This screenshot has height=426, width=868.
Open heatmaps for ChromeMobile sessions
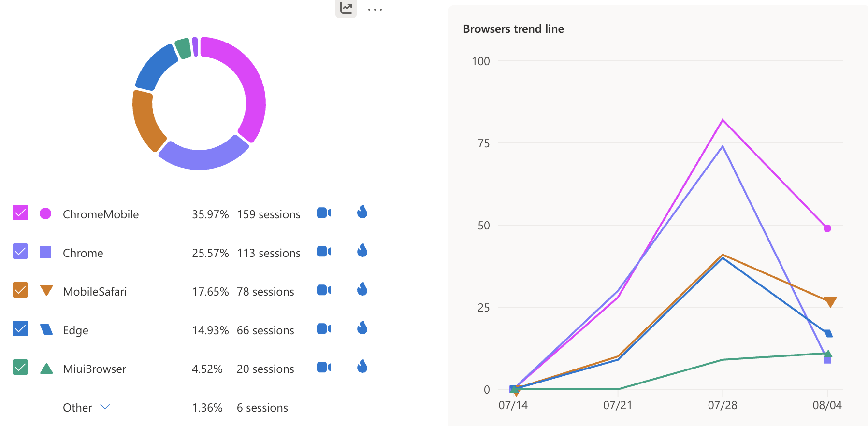coord(362,212)
